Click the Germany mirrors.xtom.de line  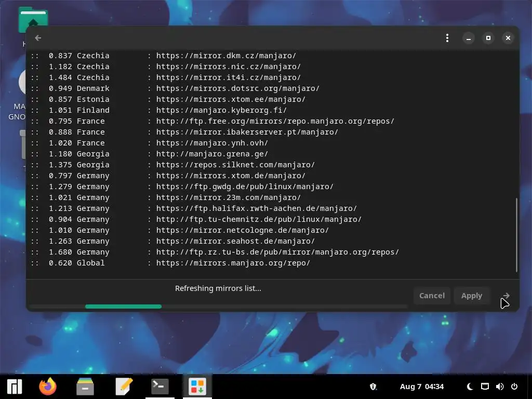point(168,176)
